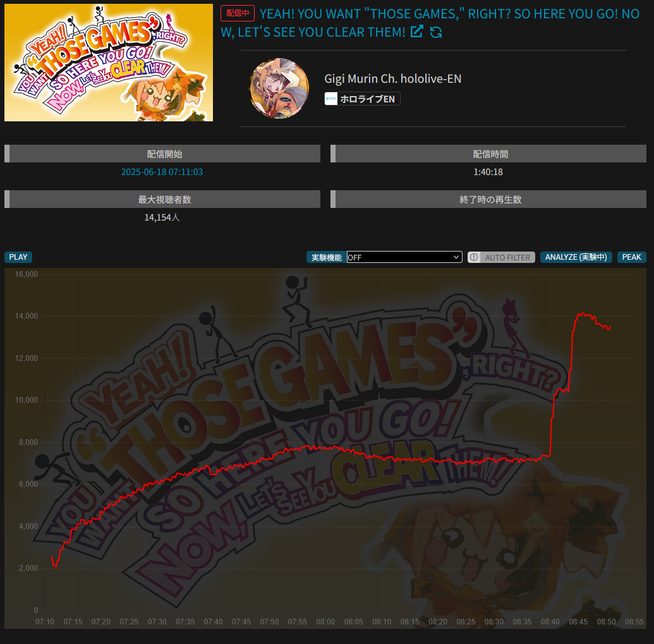Click the 16,000 y-axis label
This screenshot has width=654, height=644.
27,274
